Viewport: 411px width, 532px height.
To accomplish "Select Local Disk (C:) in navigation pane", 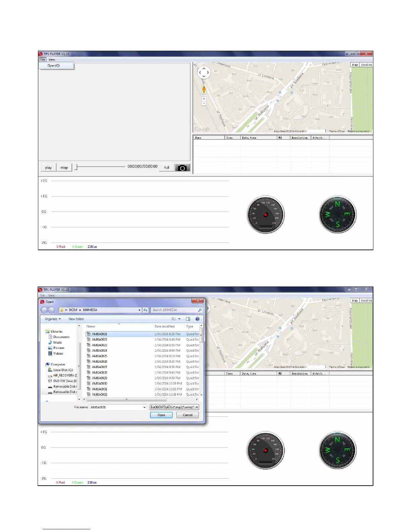I will tap(60, 370).
